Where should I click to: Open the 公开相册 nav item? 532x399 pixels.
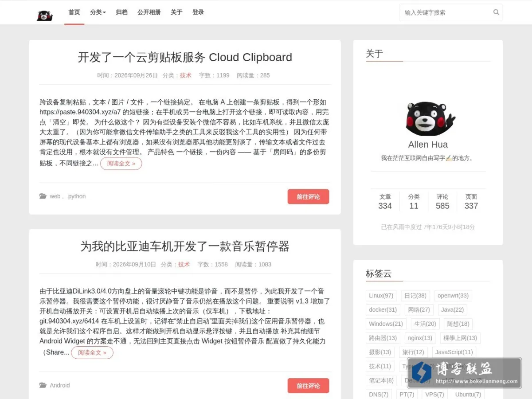coord(149,12)
